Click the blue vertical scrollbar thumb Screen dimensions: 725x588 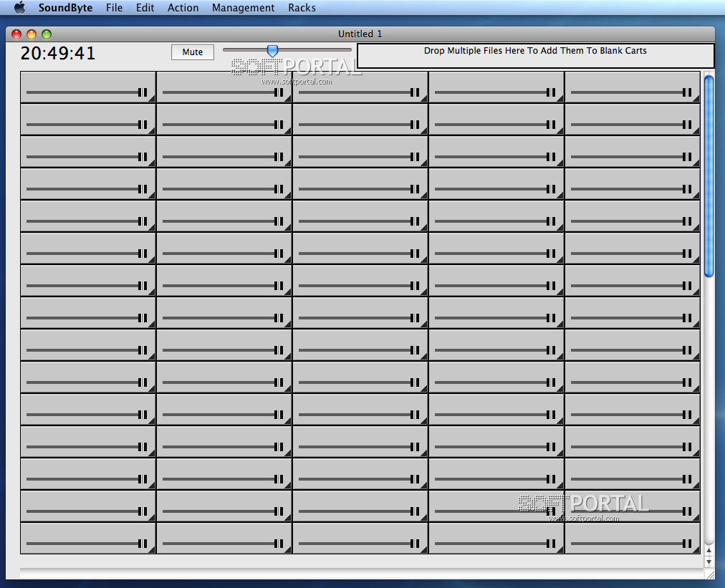coord(709,176)
